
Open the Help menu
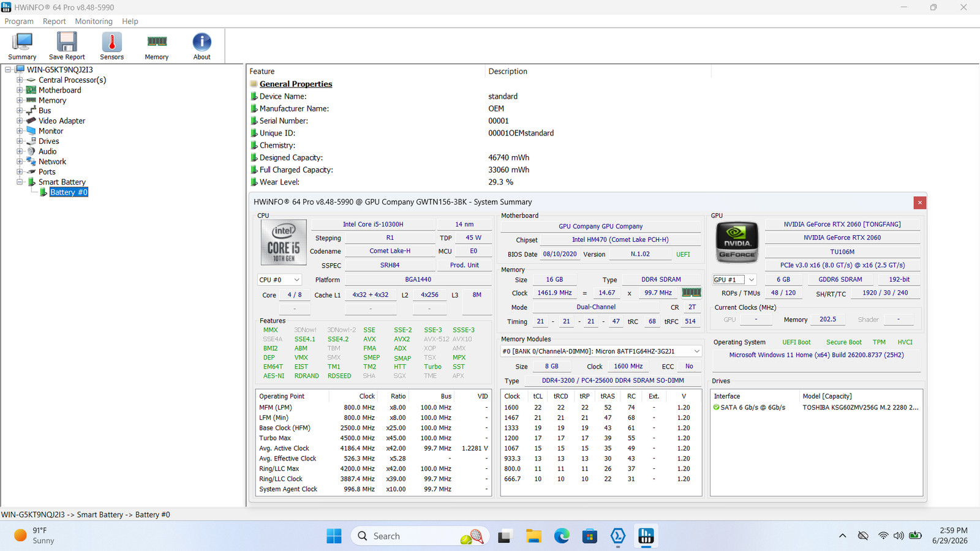coord(130,21)
